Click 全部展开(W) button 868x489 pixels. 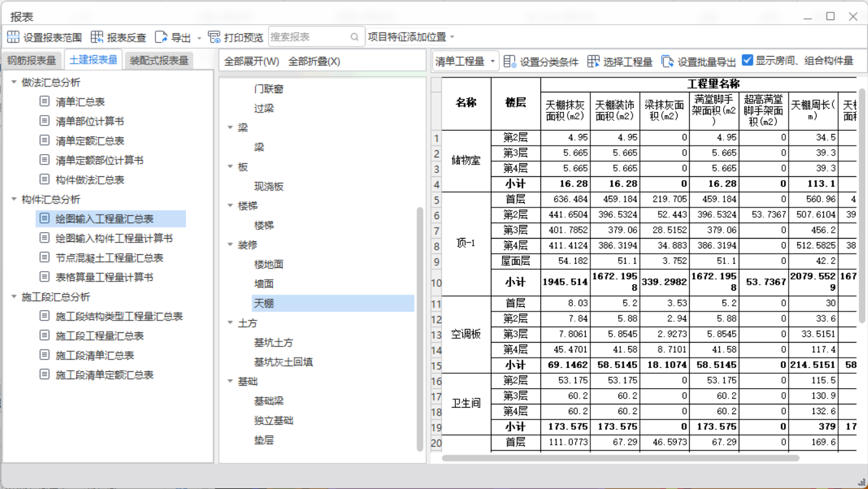point(252,61)
